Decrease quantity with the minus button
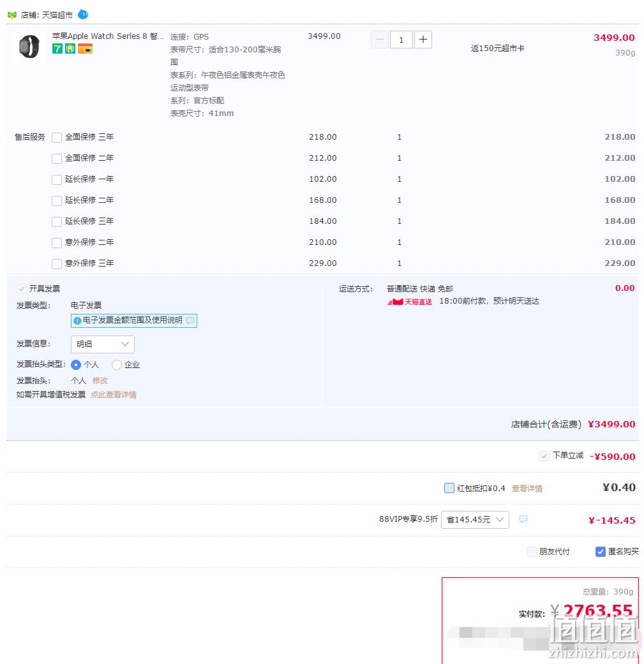This screenshot has width=644, height=664. [x=380, y=40]
